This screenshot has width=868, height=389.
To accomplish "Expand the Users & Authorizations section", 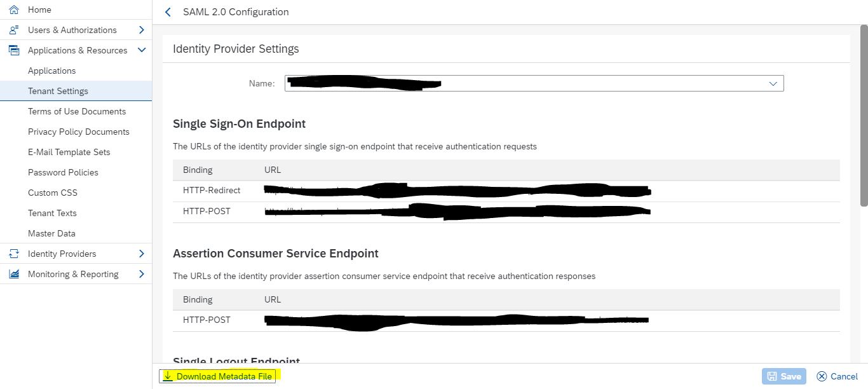I will [x=141, y=30].
